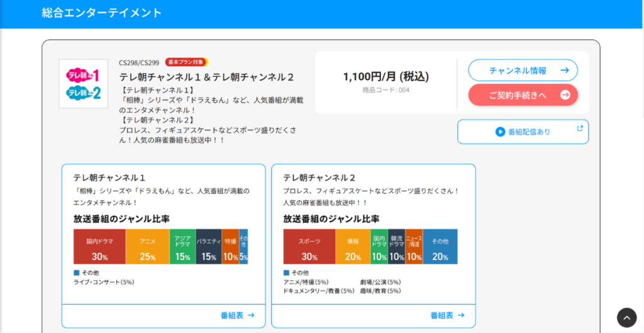Click テレ朝チャンネル1&テレ朝チャンネル2 title
Viewport: 644px width, 333px height.
coord(207,77)
